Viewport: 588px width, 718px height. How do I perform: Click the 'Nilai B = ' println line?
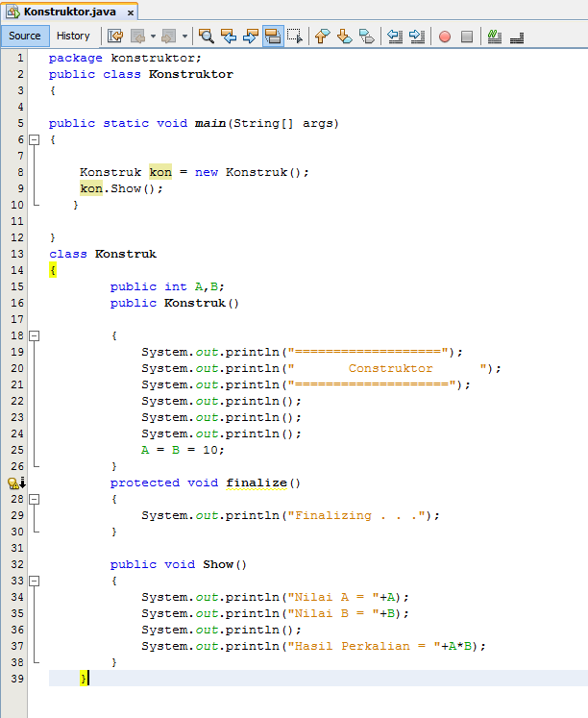click(275, 613)
